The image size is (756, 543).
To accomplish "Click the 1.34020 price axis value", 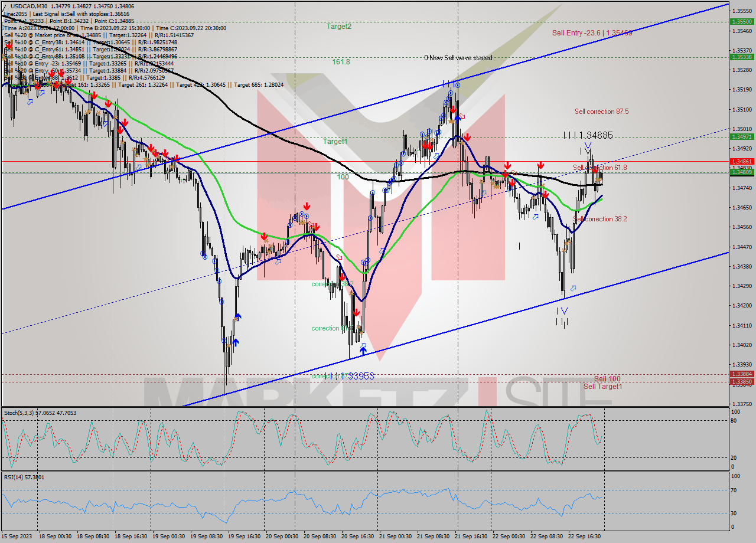I will coord(742,345).
